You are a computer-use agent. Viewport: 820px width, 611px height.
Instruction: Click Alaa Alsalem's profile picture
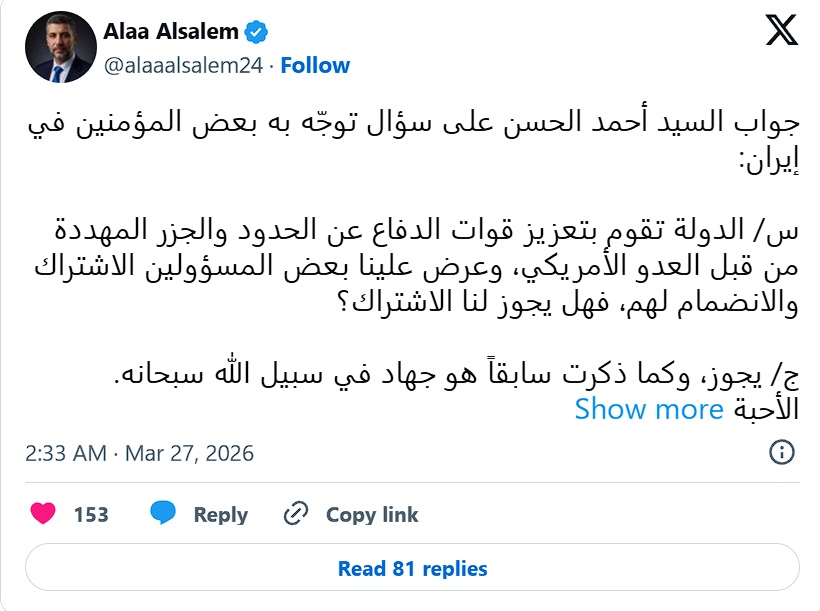(60, 42)
